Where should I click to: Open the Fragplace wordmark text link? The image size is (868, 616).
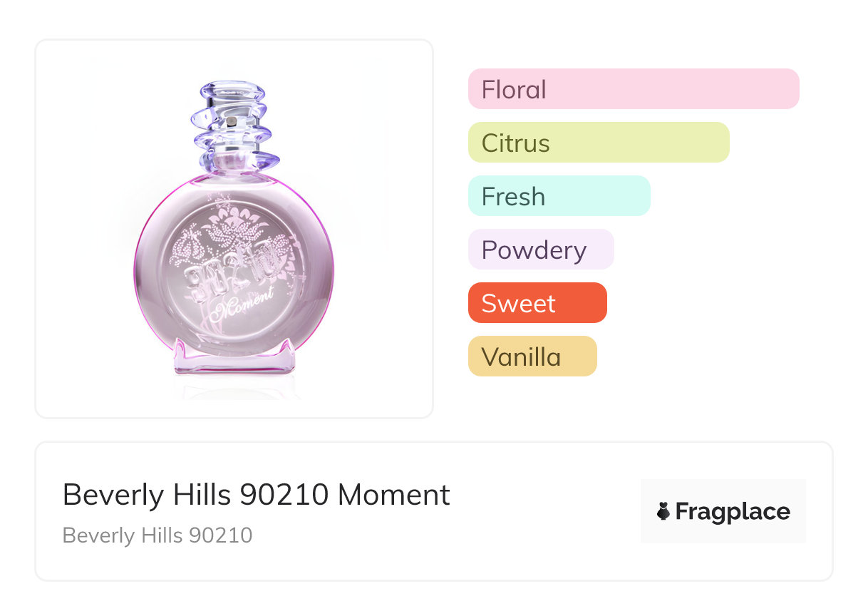[x=733, y=511]
